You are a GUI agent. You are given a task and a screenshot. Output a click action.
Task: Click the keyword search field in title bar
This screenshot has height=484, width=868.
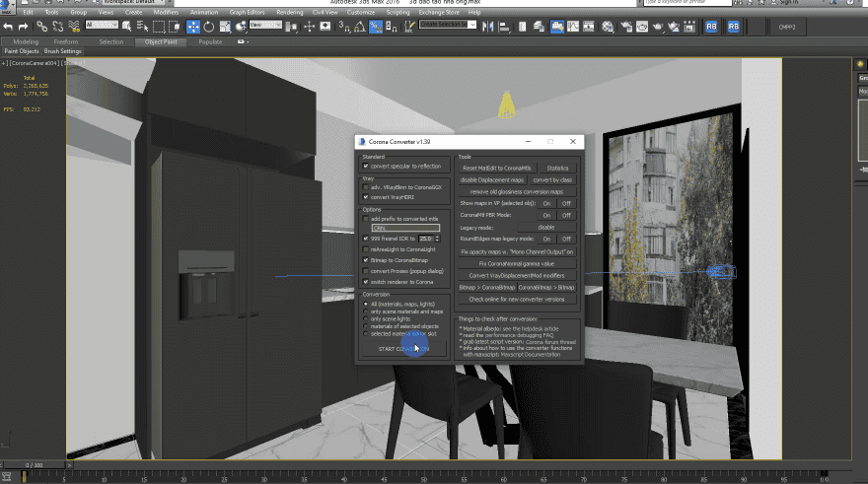click(x=688, y=2)
